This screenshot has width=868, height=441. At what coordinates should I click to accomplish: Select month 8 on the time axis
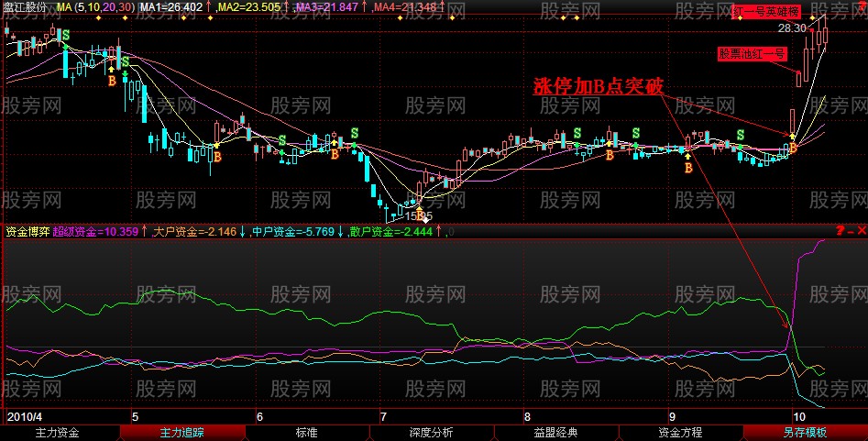[527, 416]
